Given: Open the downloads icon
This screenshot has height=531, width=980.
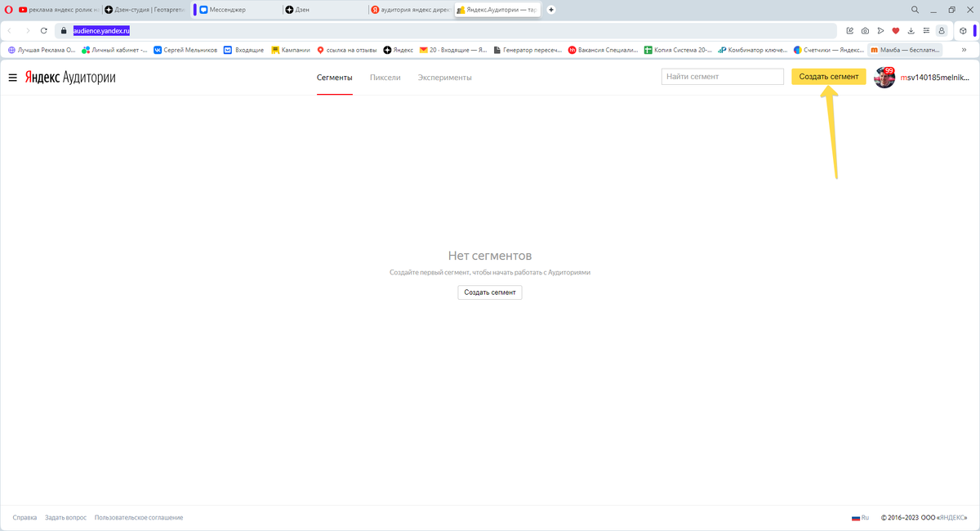Looking at the screenshot, I should pyautogui.click(x=911, y=30).
